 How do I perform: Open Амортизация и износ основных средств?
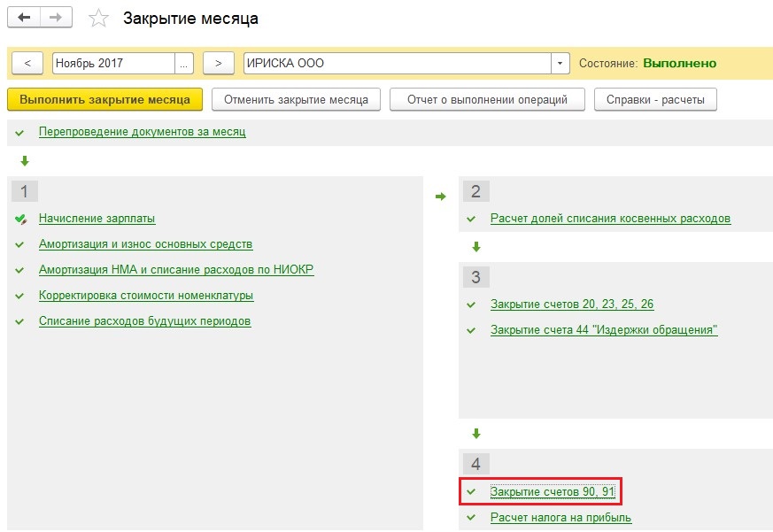click(145, 244)
